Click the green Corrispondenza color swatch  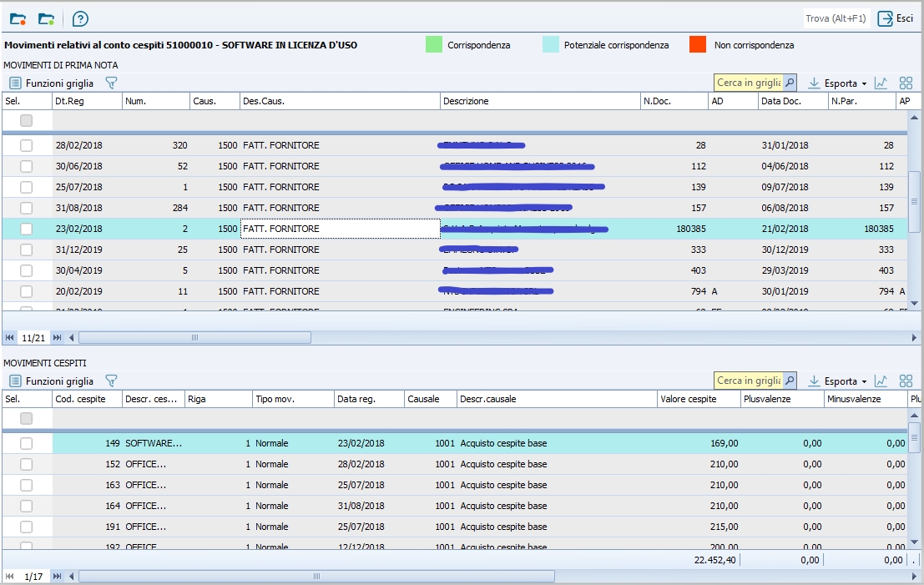pyautogui.click(x=433, y=45)
